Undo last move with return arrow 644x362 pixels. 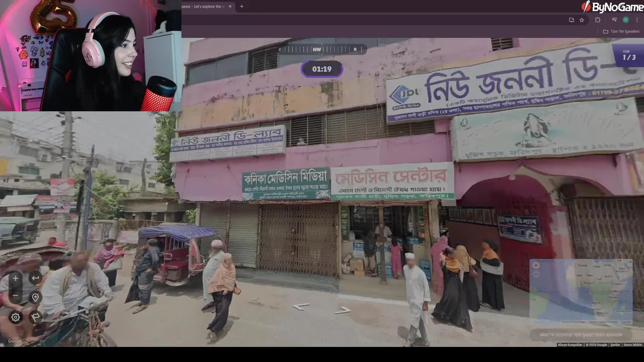coord(35,278)
